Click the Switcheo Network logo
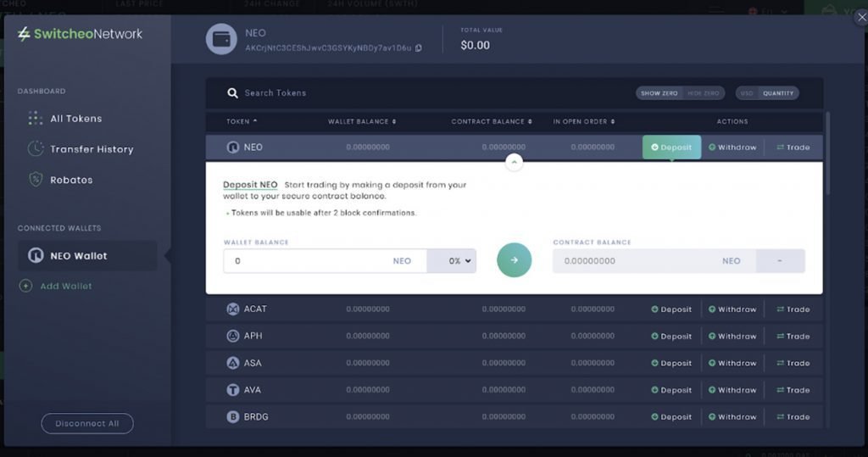868x457 pixels. (80, 34)
